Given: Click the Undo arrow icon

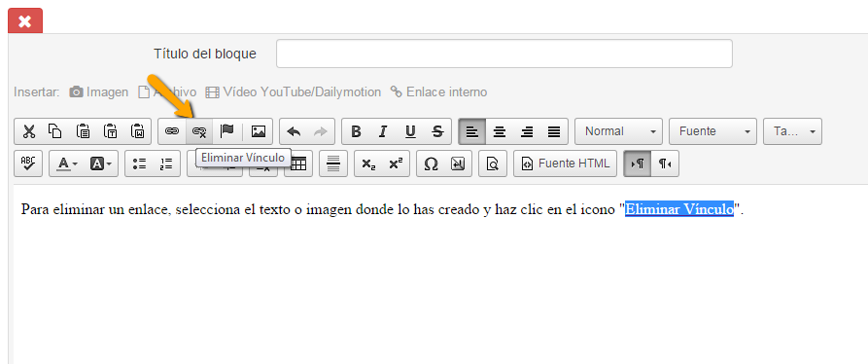Looking at the screenshot, I should [x=294, y=131].
